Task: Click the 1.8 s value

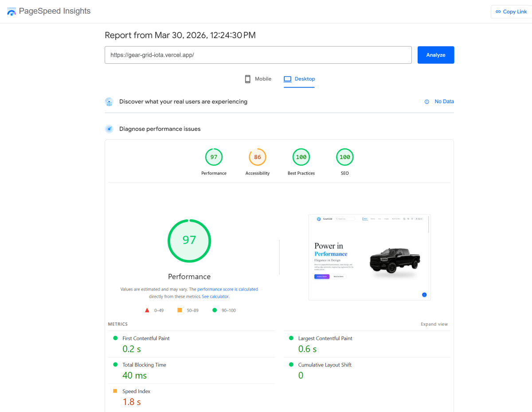Action: (x=132, y=402)
